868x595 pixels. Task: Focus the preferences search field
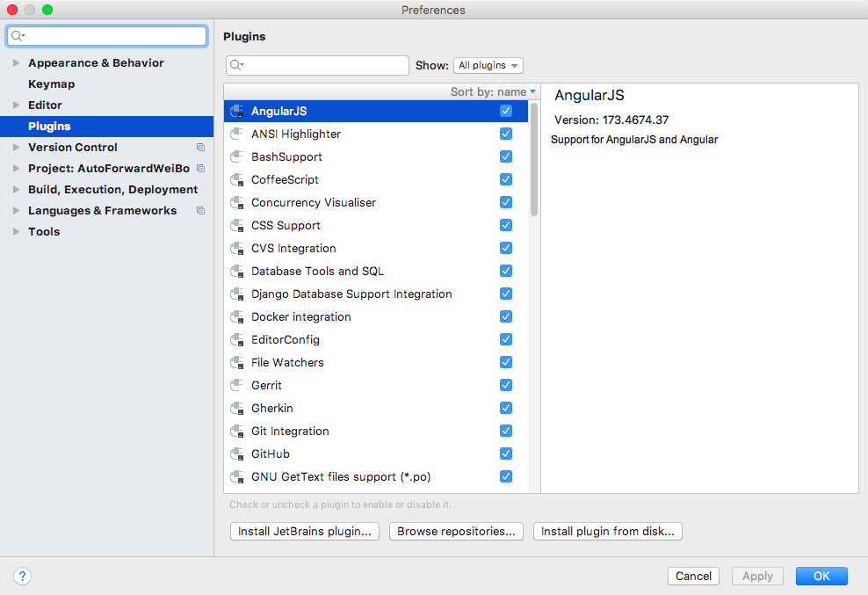coord(107,36)
